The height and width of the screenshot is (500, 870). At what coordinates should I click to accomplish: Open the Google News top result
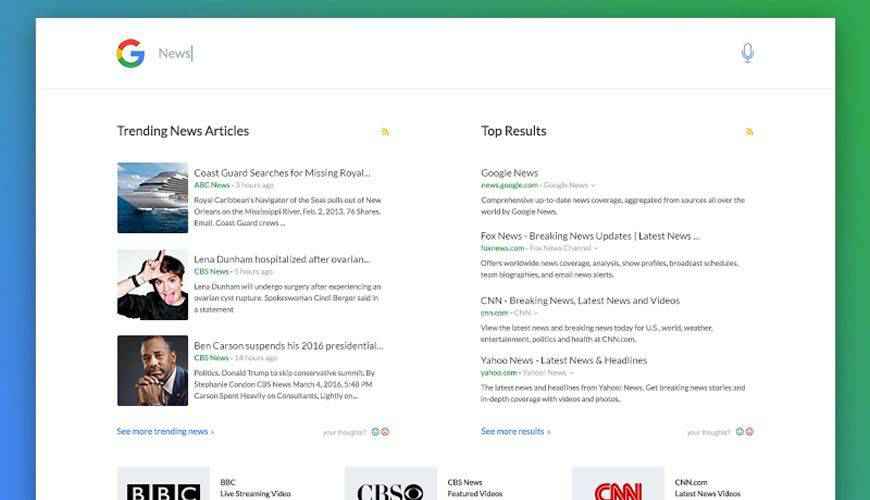point(509,173)
